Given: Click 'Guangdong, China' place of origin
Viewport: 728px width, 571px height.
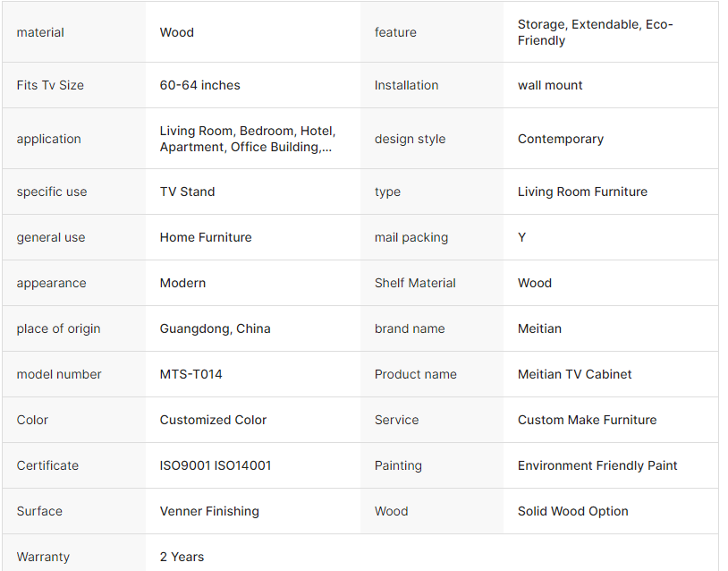Looking at the screenshot, I should point(215,328).
